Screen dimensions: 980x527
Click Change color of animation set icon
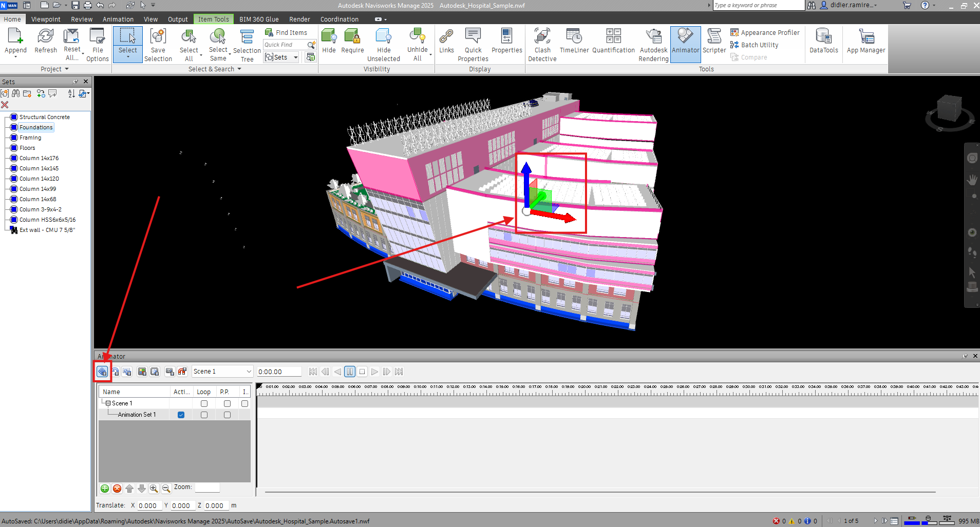[x=142, y=372]
